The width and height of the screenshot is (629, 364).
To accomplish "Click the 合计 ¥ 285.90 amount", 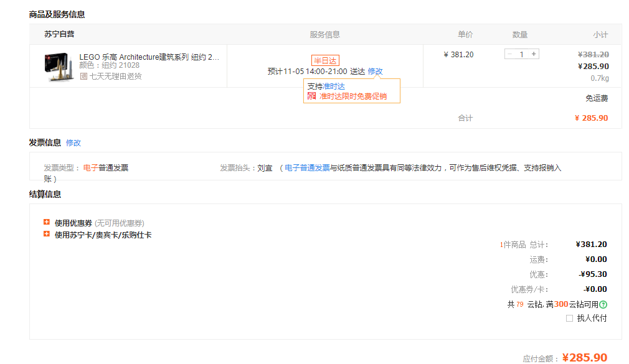I will tap(591, 118).
